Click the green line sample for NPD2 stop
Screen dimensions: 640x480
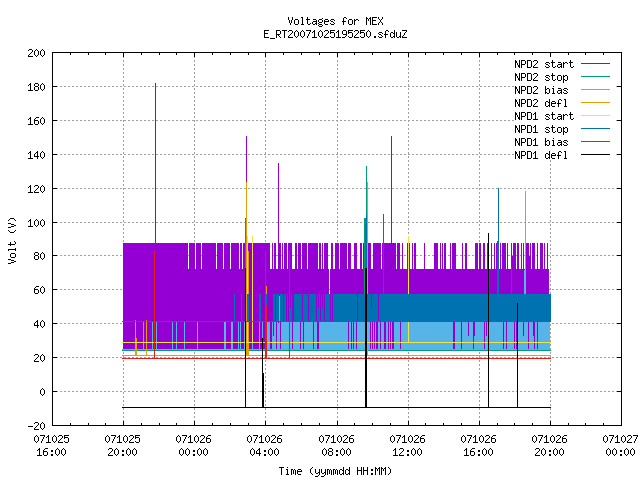(595, 77)
